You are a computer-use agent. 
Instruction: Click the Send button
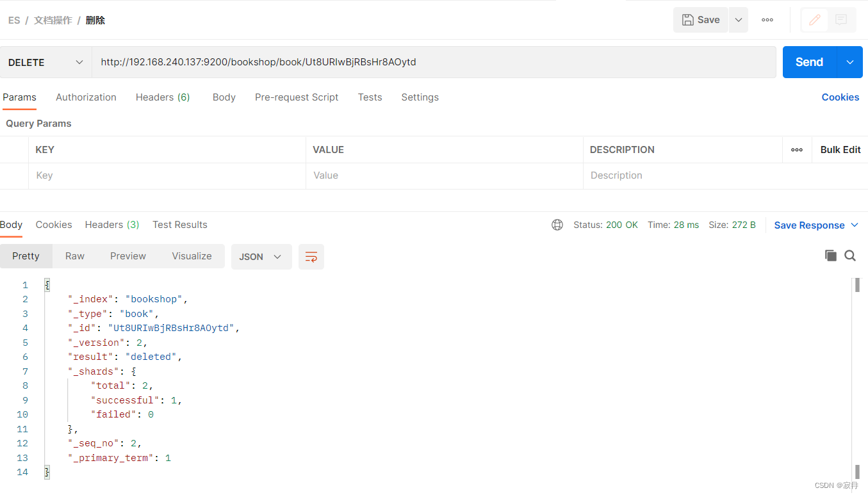point(809,62)
